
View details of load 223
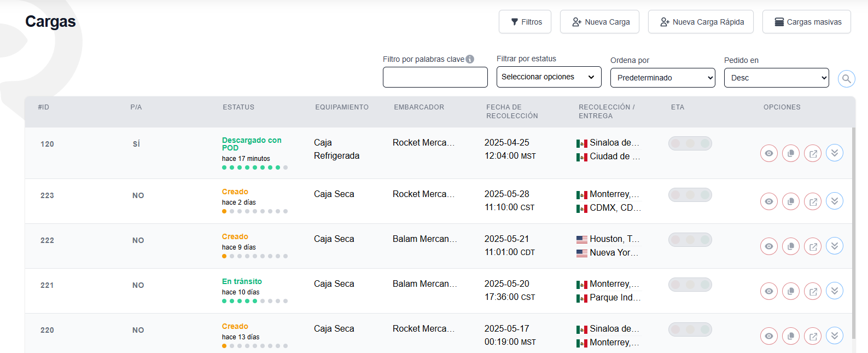[769, 201]
